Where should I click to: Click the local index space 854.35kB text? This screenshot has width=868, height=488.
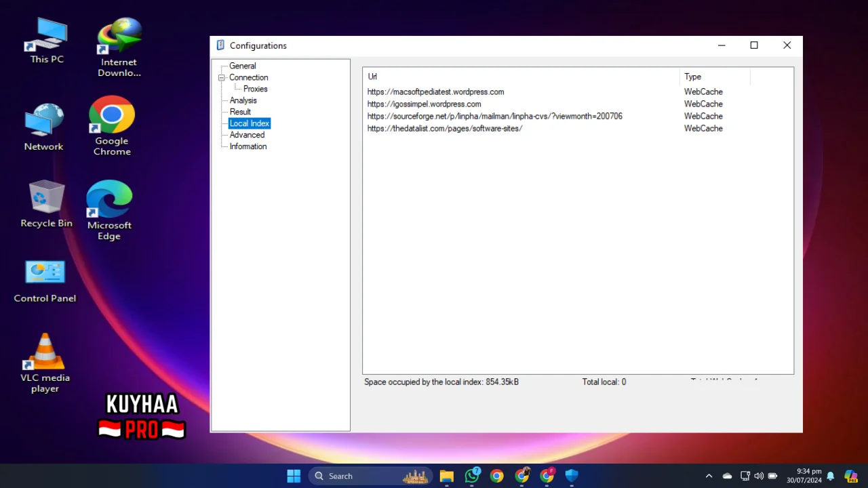(x=441, y=382)
